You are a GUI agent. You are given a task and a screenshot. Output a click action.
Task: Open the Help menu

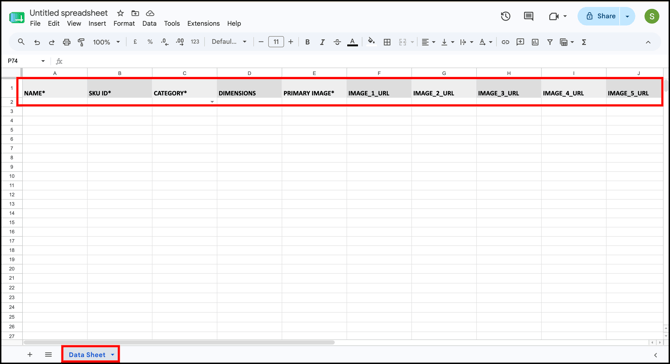tap(234, 23)
